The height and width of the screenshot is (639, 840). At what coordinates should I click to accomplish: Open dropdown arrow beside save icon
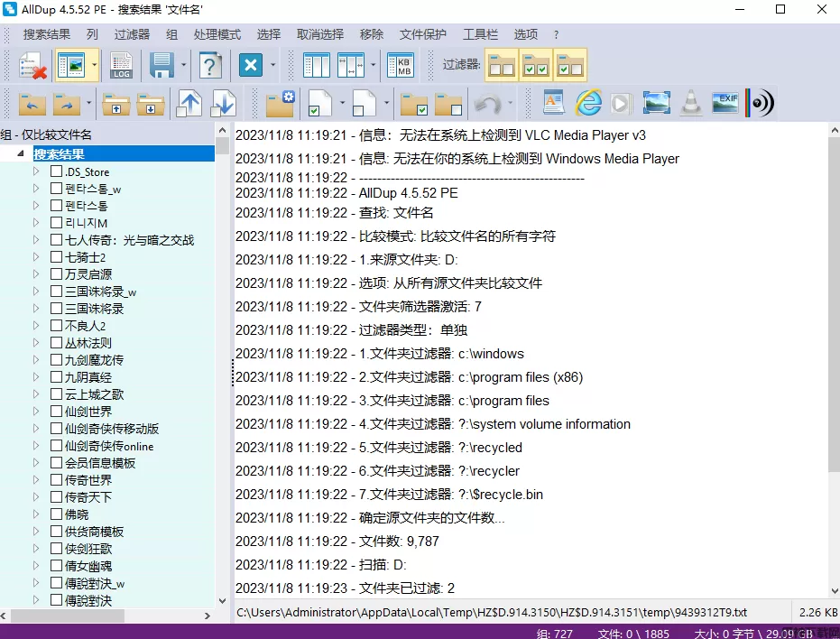[183, 66]
